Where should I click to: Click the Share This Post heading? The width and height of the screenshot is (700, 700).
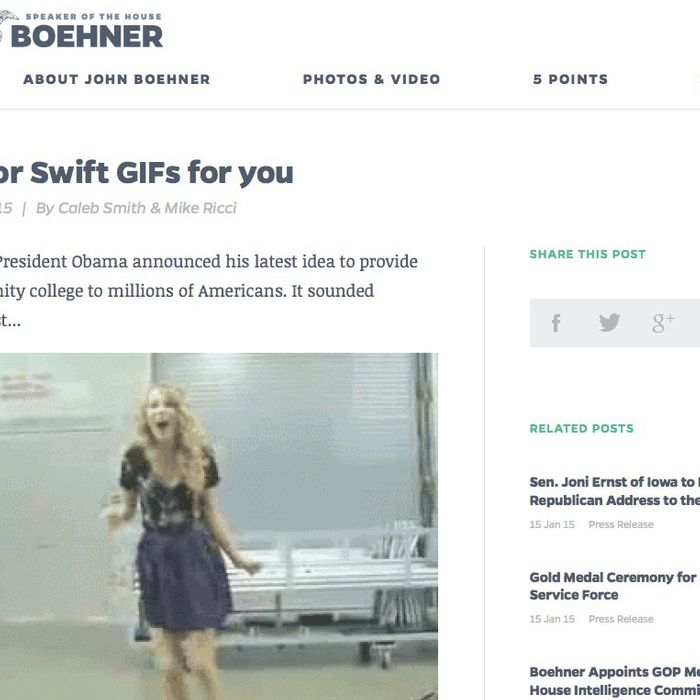pyautogui.click(x=588, y=254)
